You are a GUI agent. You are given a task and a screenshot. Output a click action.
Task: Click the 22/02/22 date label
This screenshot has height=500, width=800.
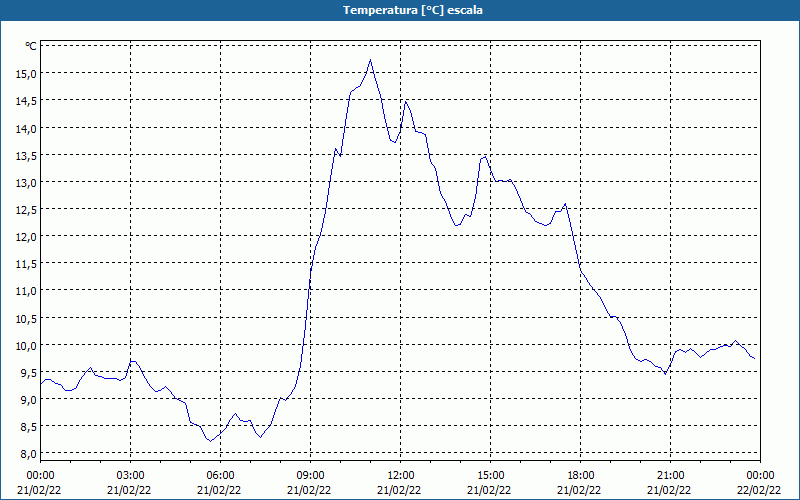(759, 490)
